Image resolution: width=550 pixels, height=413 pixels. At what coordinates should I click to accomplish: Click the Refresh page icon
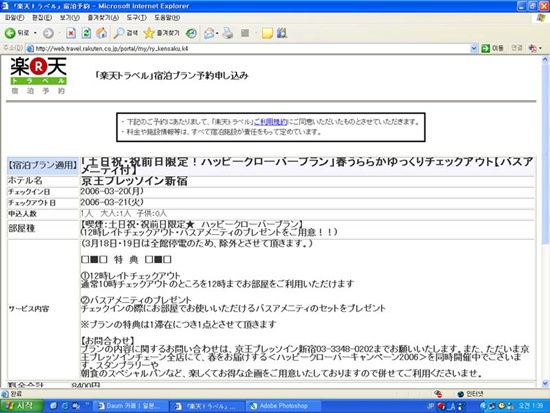coord(86,33)
